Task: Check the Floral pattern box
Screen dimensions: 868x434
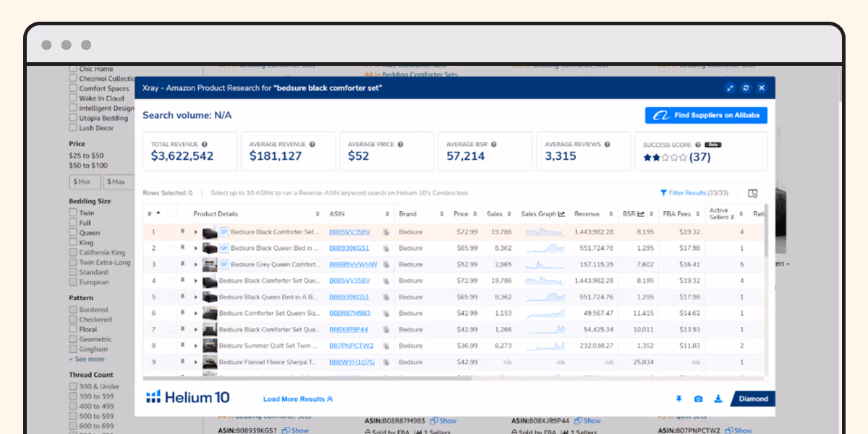Action: (73, 329)
